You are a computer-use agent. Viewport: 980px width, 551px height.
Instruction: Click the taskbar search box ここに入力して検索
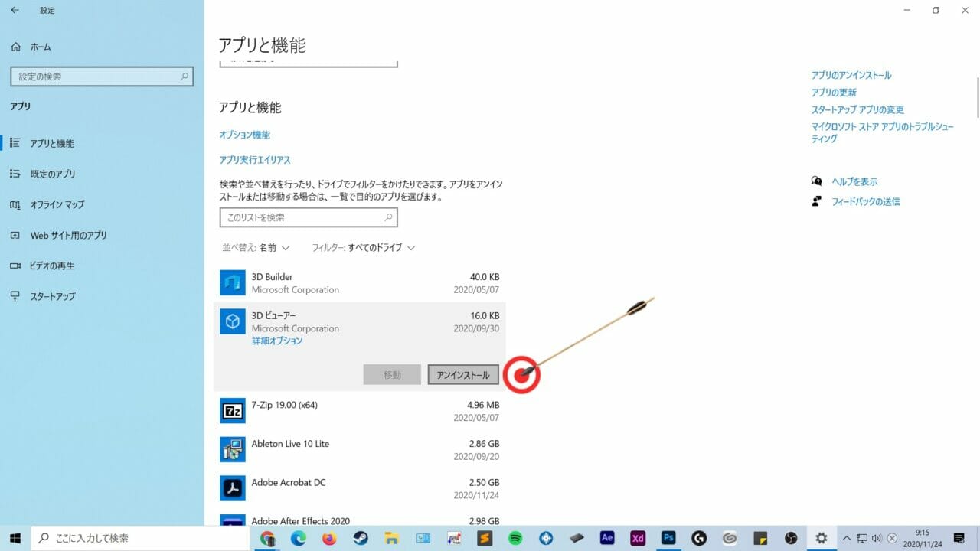[141, 538]
